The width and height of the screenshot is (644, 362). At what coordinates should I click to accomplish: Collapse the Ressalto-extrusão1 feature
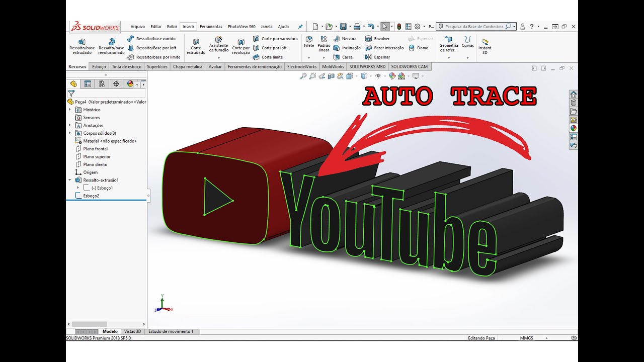(x=70, y=180)
